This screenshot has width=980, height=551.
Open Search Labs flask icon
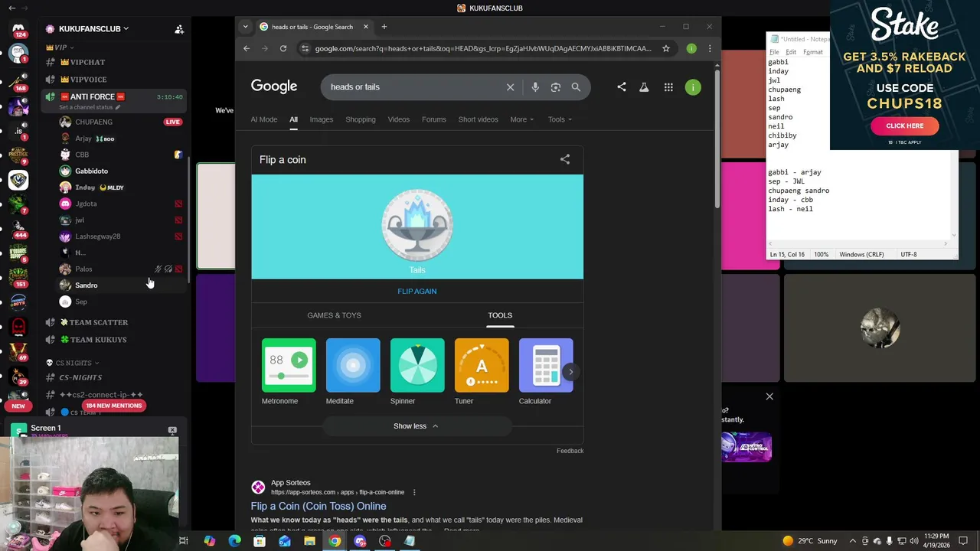click(644, 87)
